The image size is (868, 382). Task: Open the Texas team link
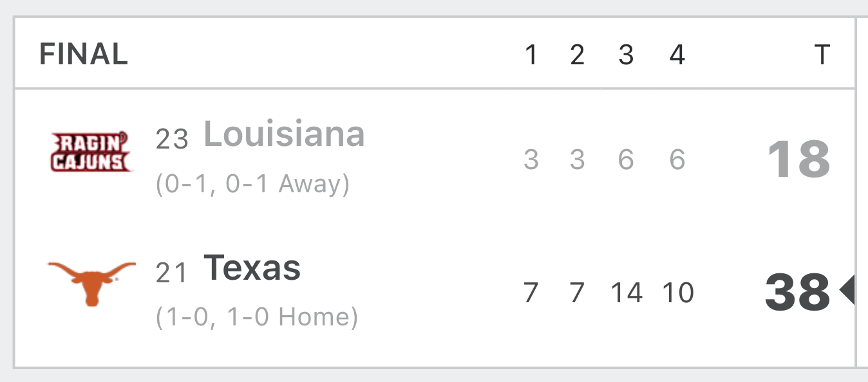point(252,268)
